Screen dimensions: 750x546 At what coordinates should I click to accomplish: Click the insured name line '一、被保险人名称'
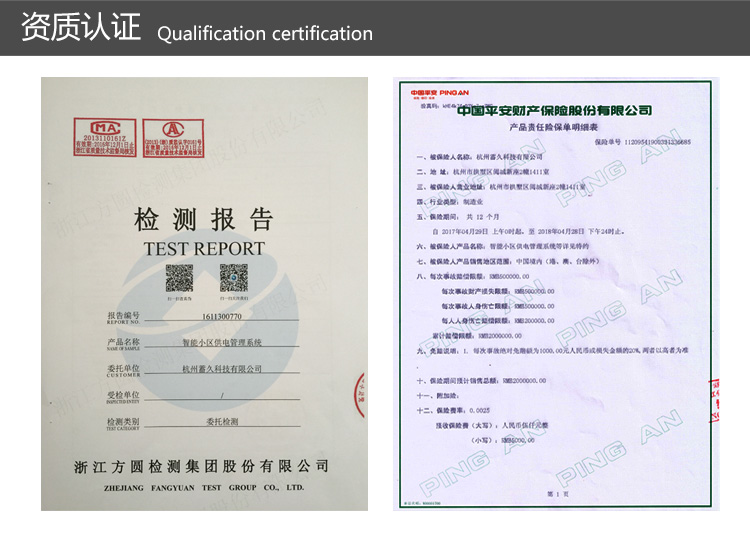click(x=479, y=157)
